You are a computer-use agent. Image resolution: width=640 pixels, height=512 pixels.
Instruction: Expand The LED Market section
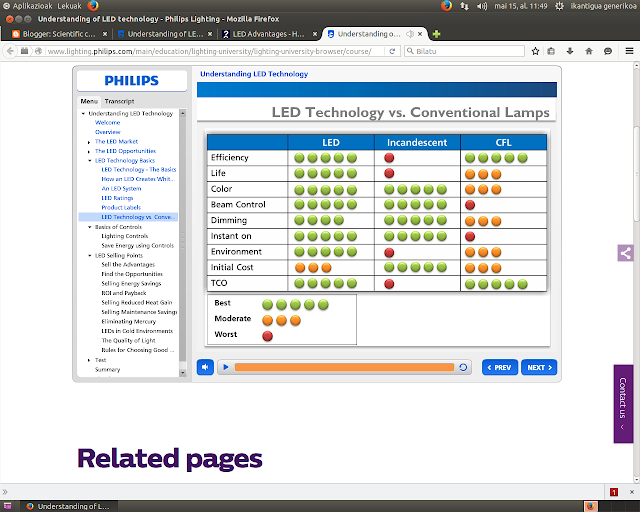tap(89, 142)
